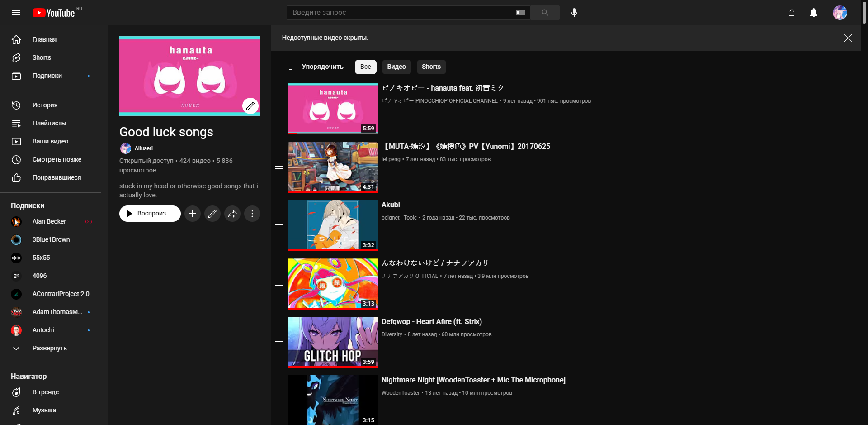
Task: Open Defqwop - Heart Afire (ft. Strix) title
Action: [432, 321]
